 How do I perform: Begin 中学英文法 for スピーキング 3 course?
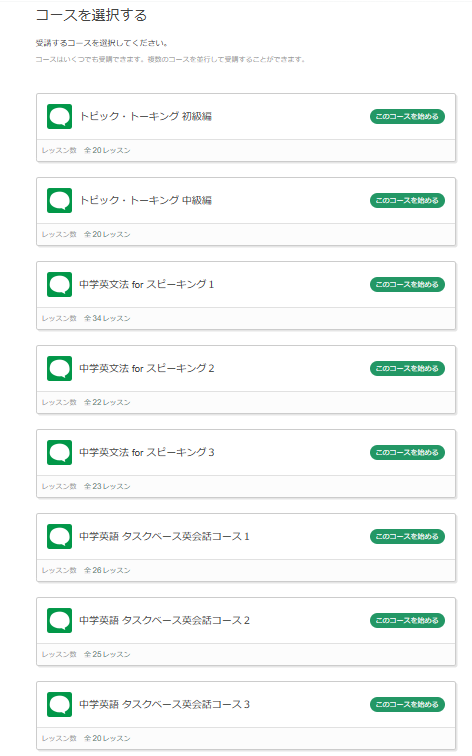point(407,452)
